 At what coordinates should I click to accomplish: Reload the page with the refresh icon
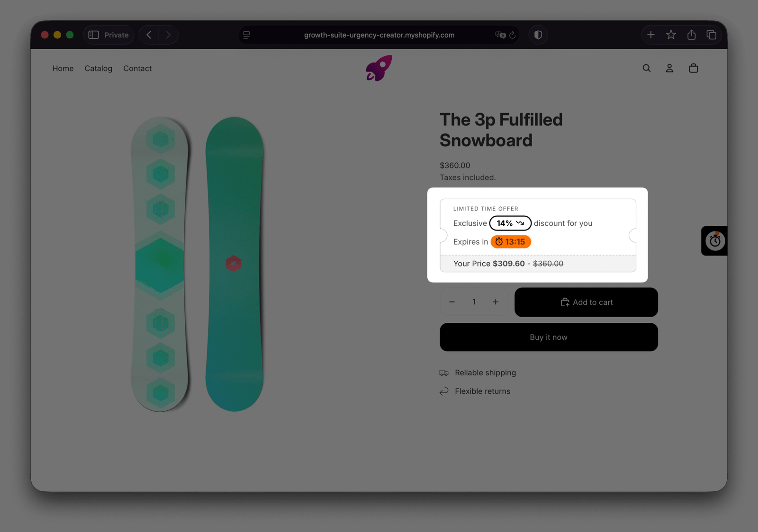(512, 35)
